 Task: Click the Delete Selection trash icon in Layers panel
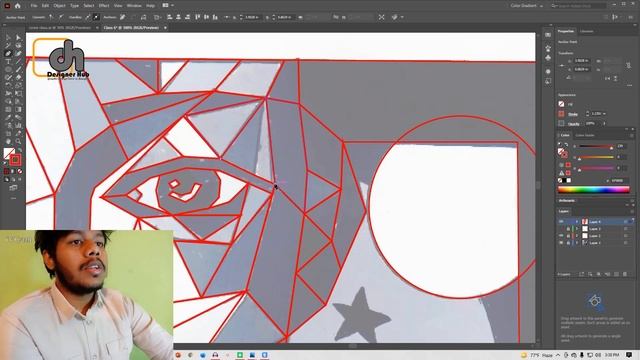tap(625, 274)
